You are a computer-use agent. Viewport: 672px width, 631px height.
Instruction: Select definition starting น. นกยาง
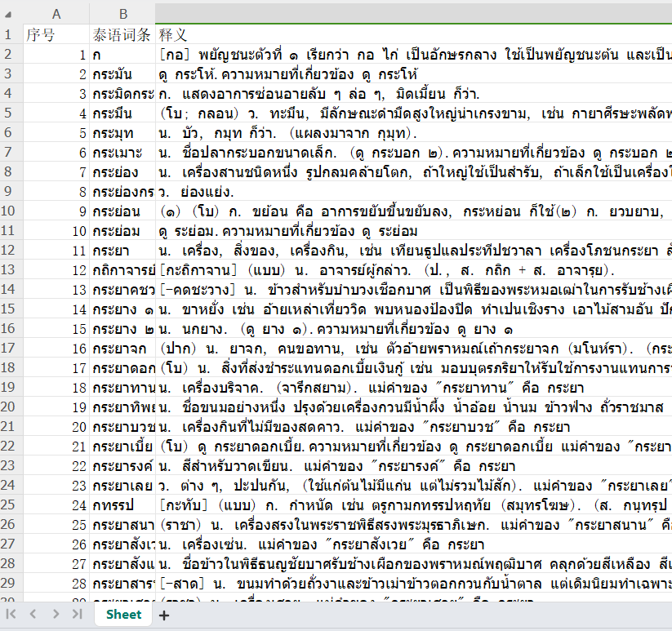414,329
